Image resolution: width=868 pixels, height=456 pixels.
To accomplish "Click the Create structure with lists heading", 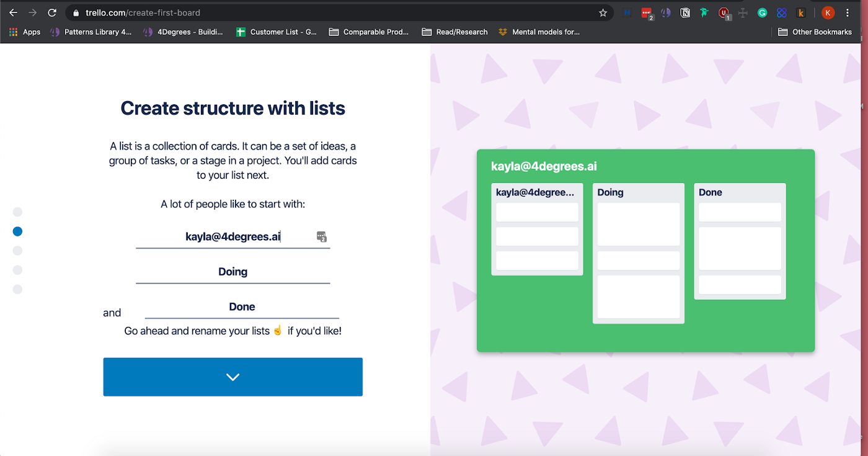I will (233, 108).
